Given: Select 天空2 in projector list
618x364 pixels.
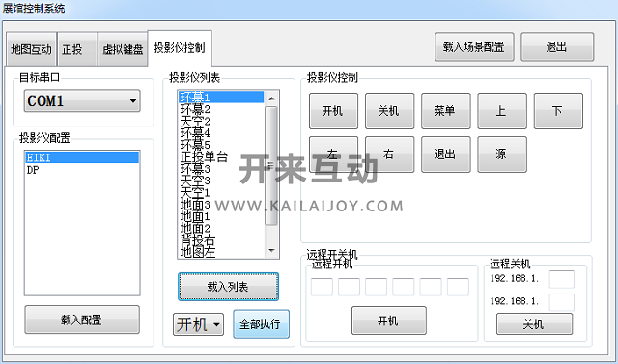Looking at the screenshot, I should 221,121.
